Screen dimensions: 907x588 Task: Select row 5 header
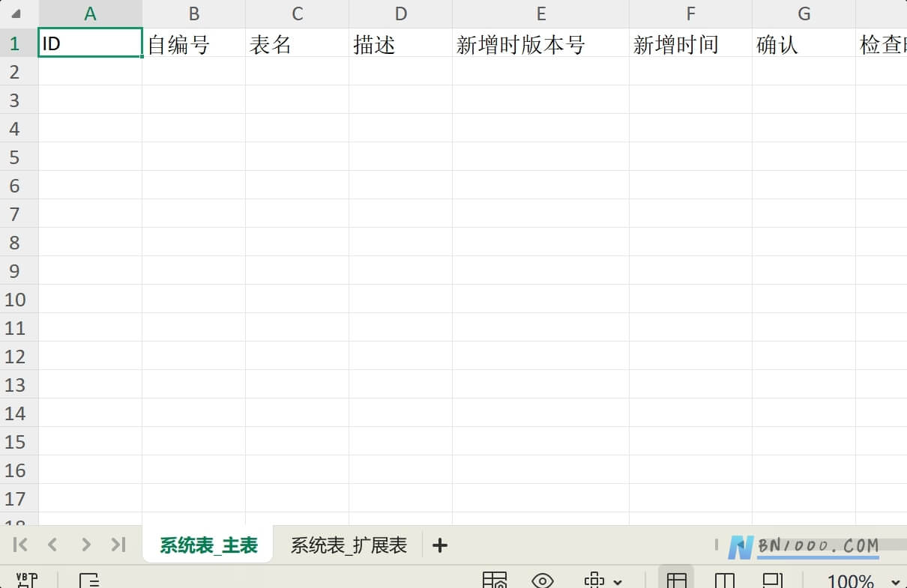19,157
